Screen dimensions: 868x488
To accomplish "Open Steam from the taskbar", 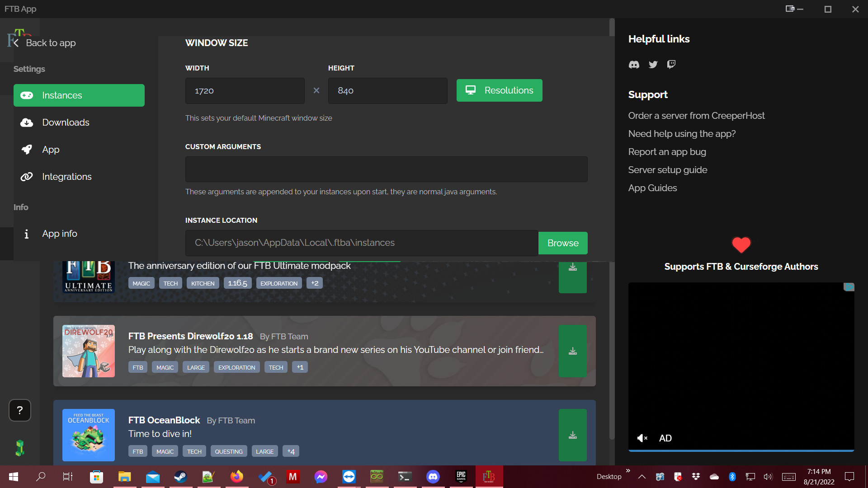I will click(180, 477).
